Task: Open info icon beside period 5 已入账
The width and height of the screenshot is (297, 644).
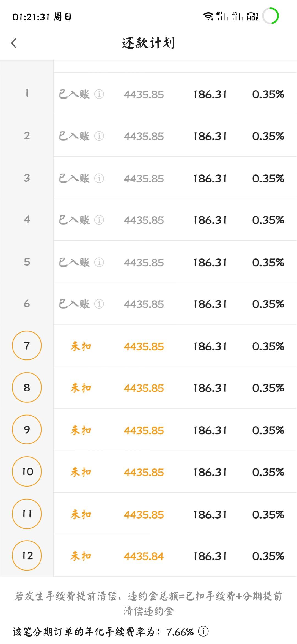Action: point(99,262)
